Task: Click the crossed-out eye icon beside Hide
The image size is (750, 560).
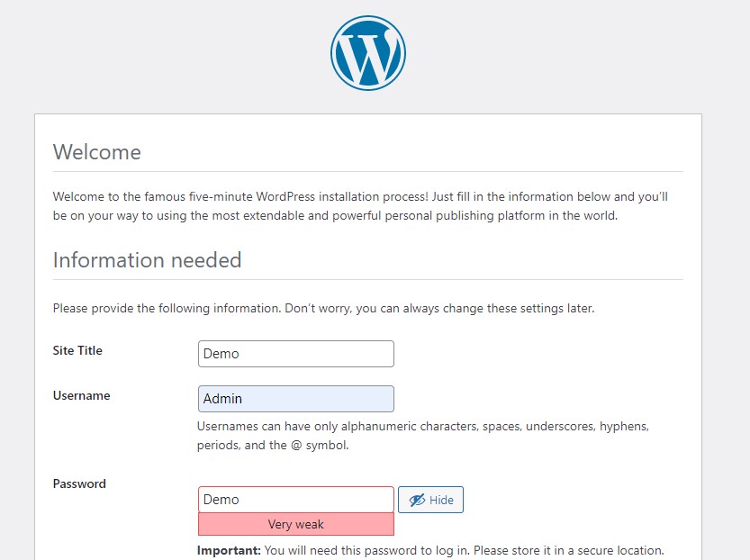Action: pos(416,500)
